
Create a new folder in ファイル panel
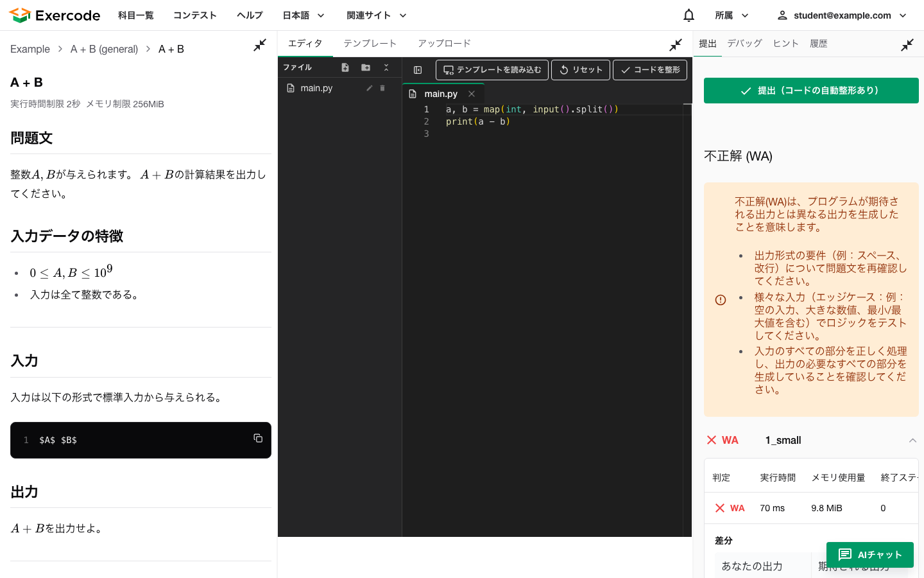click(x=366, y=67)
